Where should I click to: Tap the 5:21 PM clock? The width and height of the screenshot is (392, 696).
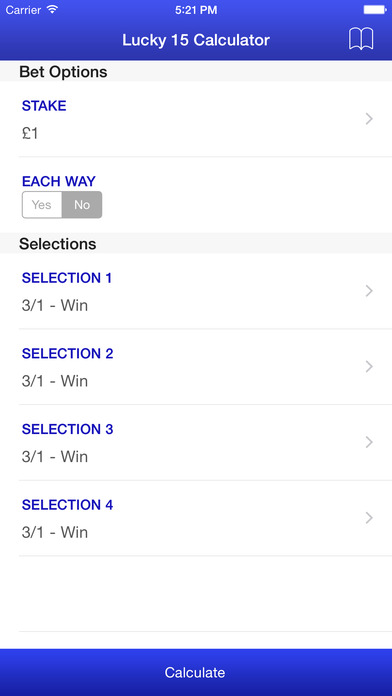point(196,10)
